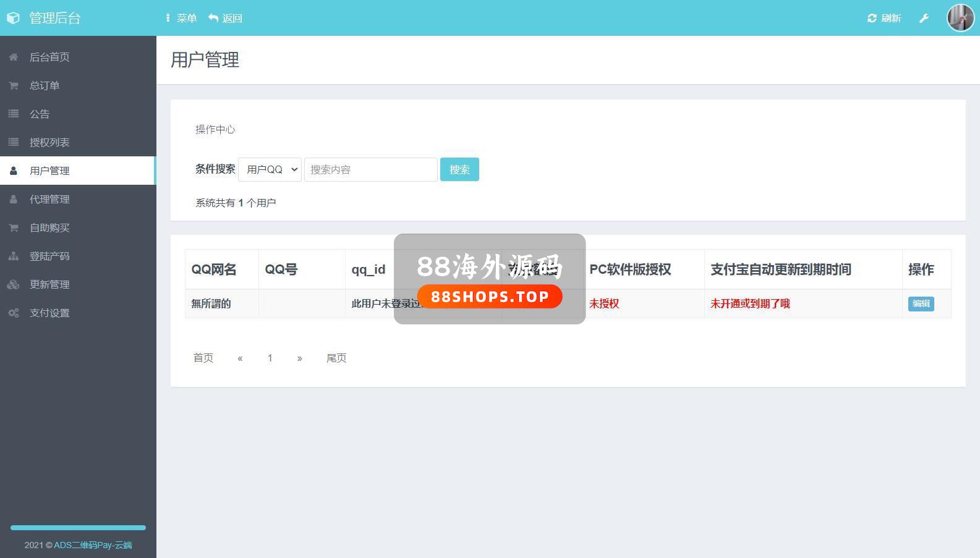
Task: Click the home icon beside 后台首页
Action: 13,57
